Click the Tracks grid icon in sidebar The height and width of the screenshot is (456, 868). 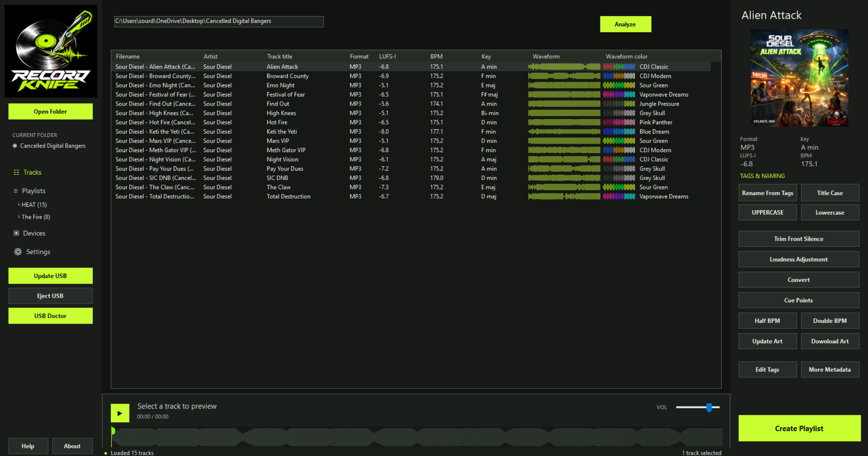[x=16, y=172]
